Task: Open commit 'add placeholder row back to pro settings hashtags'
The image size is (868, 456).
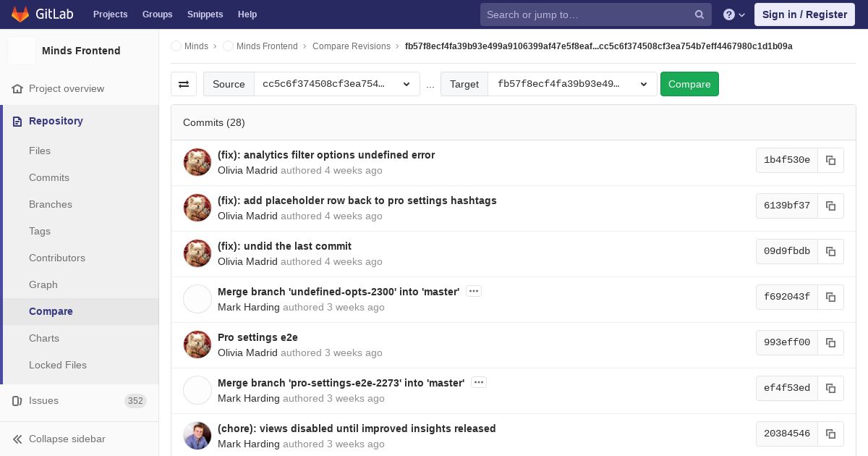Action: (x=357, y=200)
